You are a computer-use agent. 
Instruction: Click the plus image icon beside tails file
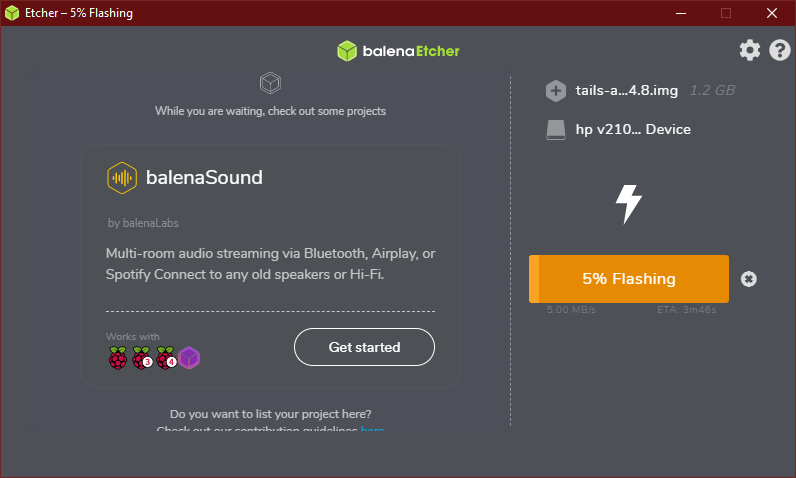pos(556,91)
